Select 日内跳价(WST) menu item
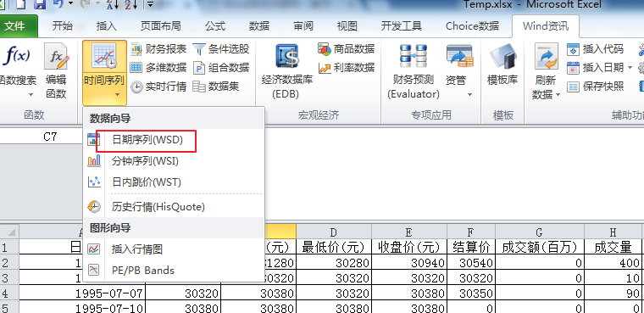 coord(174,182)
